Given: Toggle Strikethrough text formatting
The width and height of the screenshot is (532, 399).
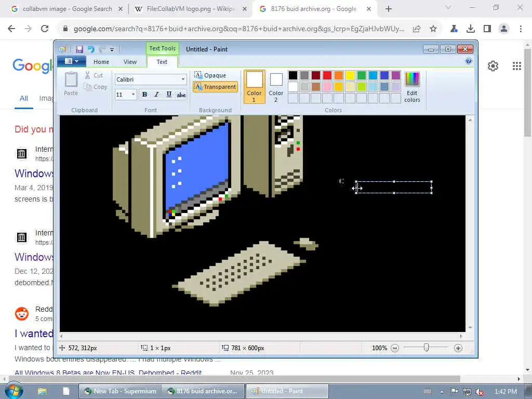Looking at the screenshot, I should tap(181, 95).
